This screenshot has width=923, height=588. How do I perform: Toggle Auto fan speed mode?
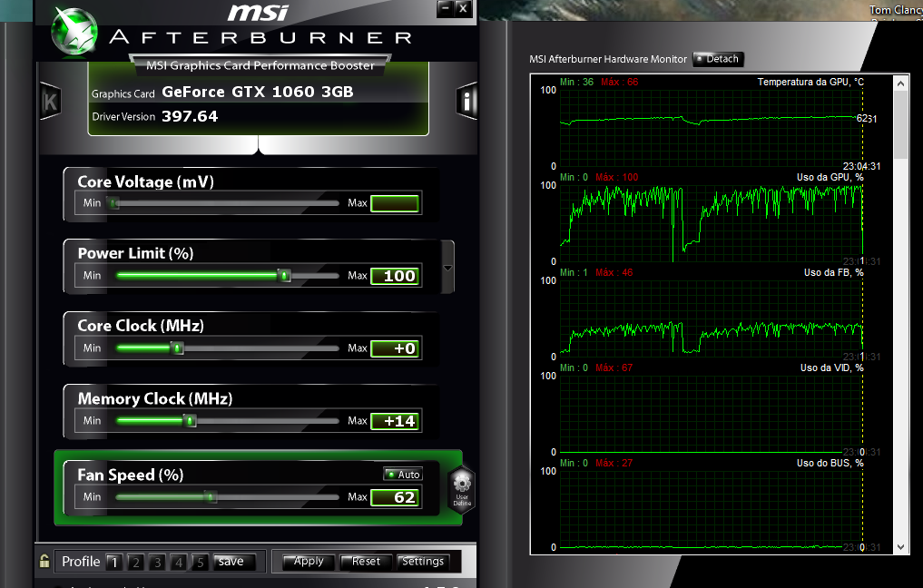tap(403, 475)
